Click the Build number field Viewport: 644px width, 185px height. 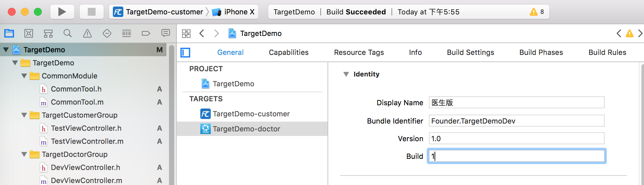(x=516, y=156)
